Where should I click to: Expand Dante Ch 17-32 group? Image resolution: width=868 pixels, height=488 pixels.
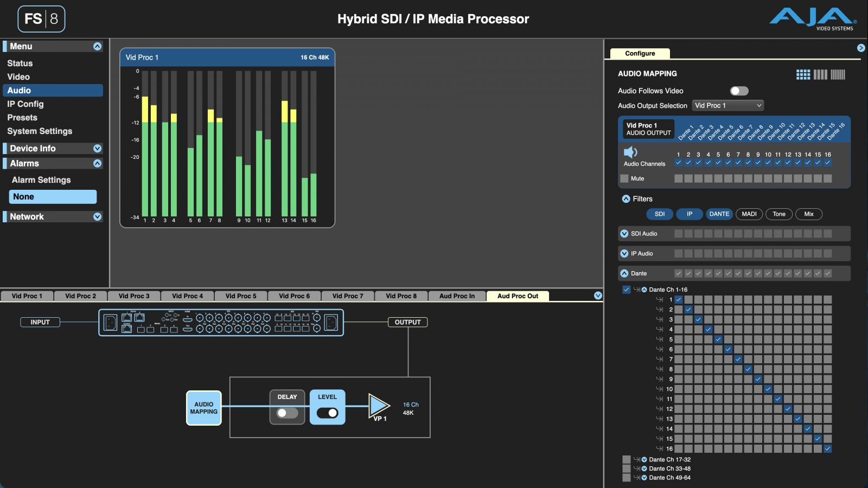(644, 459)
